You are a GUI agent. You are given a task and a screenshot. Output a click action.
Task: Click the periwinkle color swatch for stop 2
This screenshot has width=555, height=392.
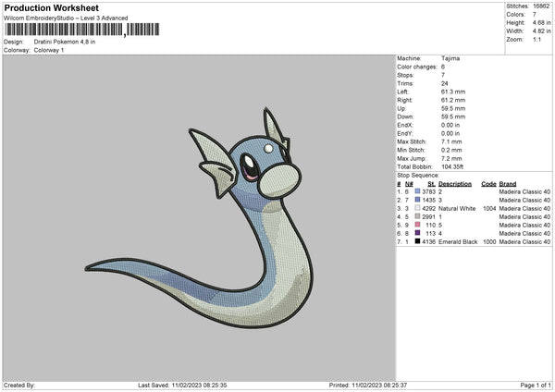click(x=417, y=200)
